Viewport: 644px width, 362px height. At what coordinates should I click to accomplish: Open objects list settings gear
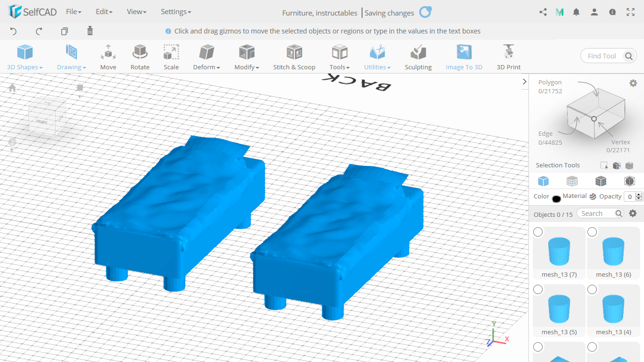pyautogui.click(x=633, y=213)
